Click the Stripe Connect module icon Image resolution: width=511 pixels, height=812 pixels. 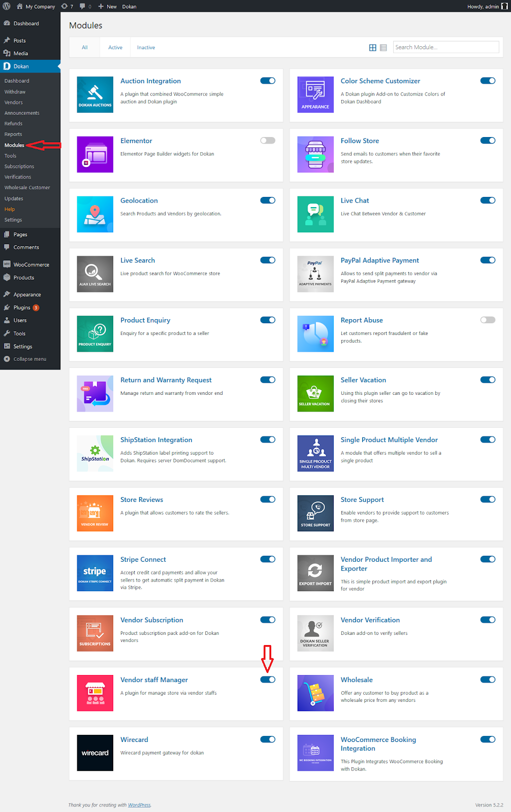coord(95,573)
